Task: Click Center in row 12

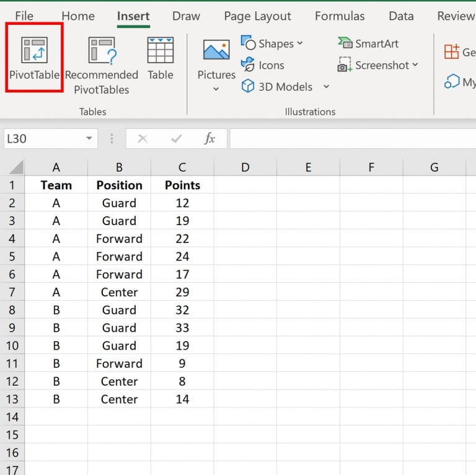Action: [119, 381]
